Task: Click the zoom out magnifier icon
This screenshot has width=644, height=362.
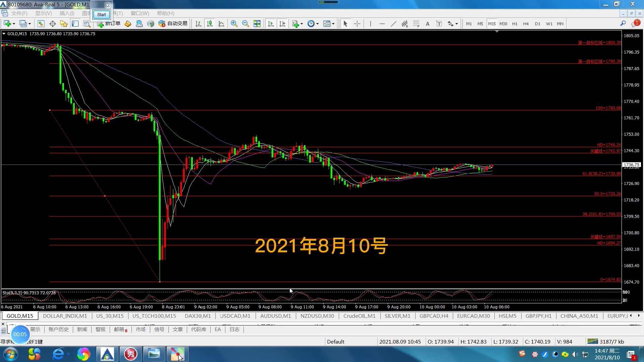Action: tap(246, 24)
